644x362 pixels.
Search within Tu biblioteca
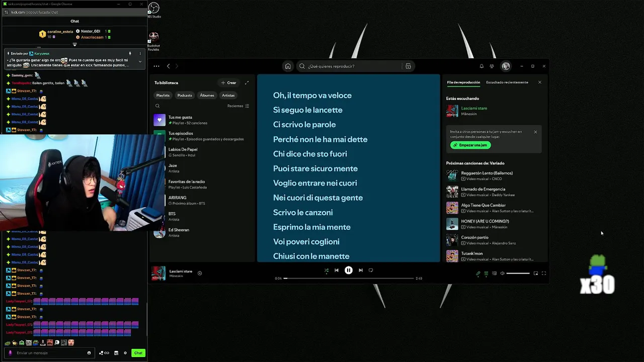(157, 106)
